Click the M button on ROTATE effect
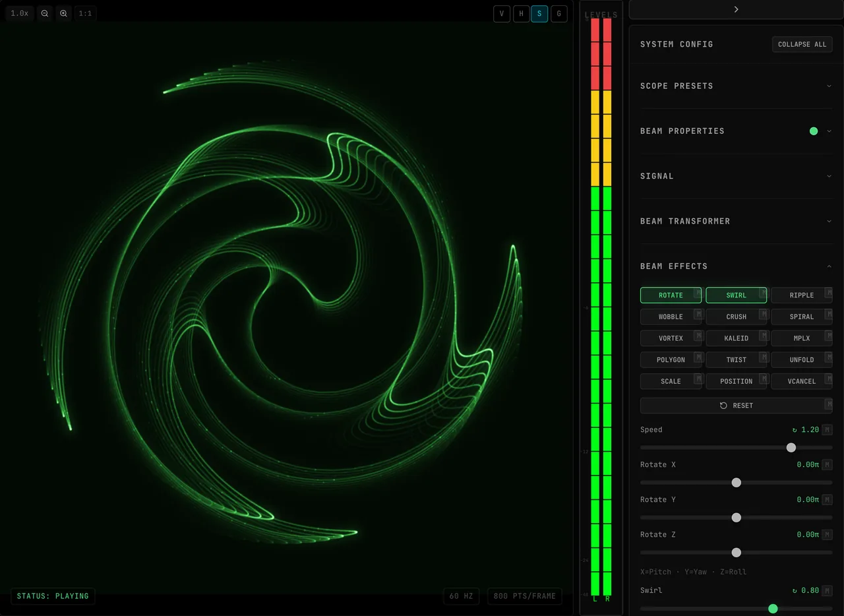The image size is (844, 616). click(x=698, y=292)
